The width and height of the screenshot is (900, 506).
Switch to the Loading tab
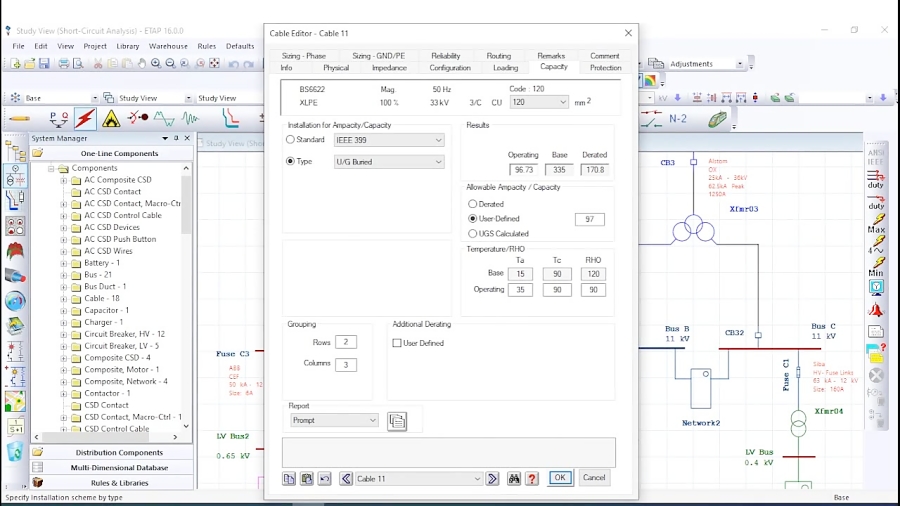coord(506,68)
